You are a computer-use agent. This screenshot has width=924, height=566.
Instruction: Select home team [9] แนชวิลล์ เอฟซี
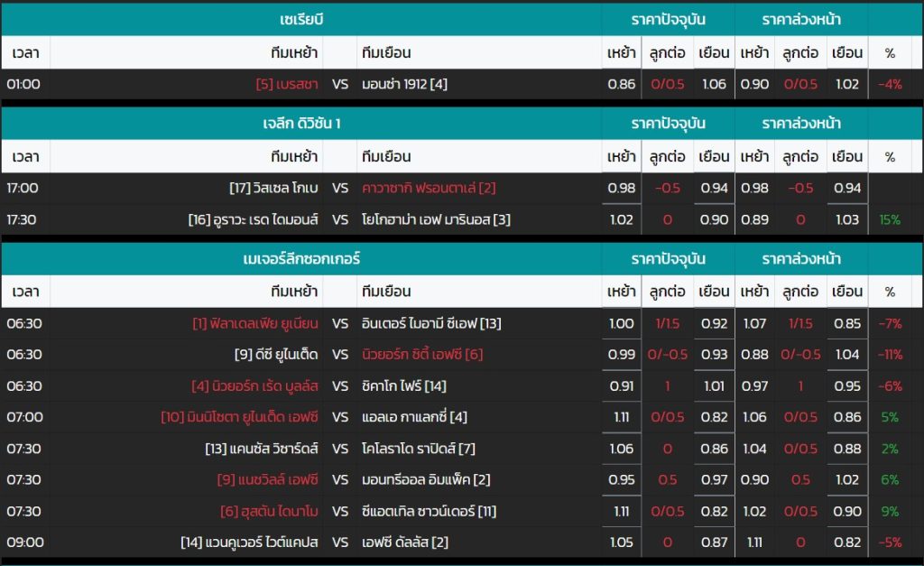tap(267, 479)
